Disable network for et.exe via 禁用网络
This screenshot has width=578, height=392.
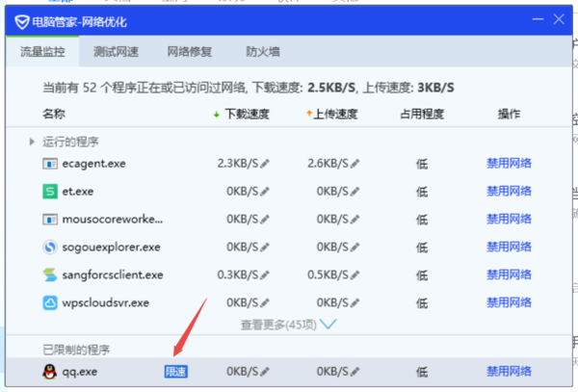tap(509, 192)
